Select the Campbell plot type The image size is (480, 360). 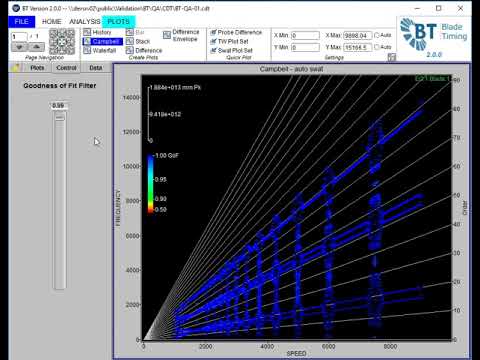[x=103, y=41]
